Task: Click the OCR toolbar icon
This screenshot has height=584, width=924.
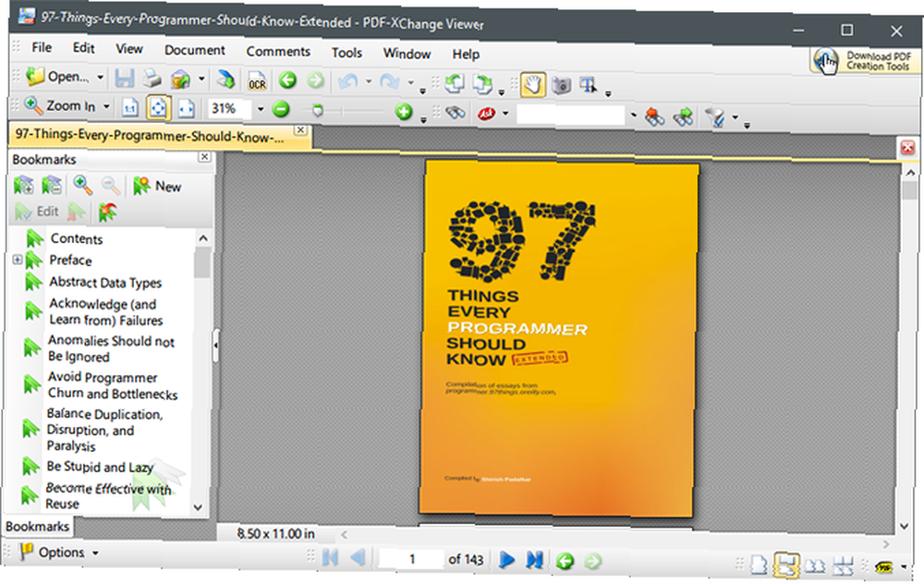Action: [257, 81]
